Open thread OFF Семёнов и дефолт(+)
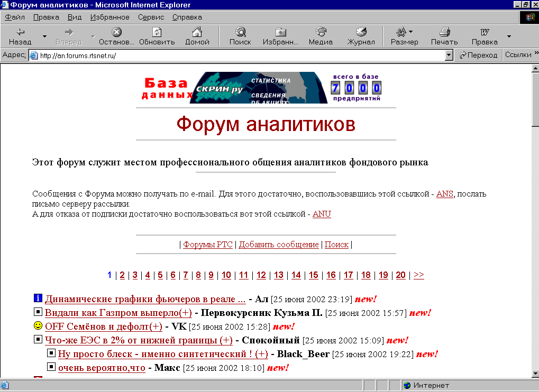Image resolution: width=539 pixels, height=392 pixels. pyautogui.click(x=104, y=327)
